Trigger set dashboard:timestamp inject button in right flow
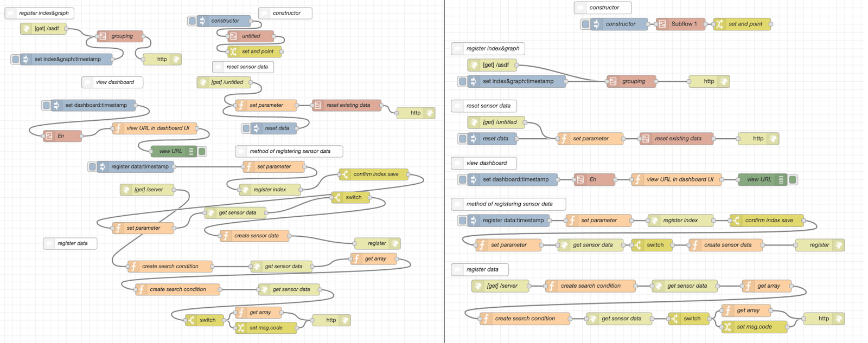Image resolution: width=868 pixels, height=343 pixels. click(462, 179)
